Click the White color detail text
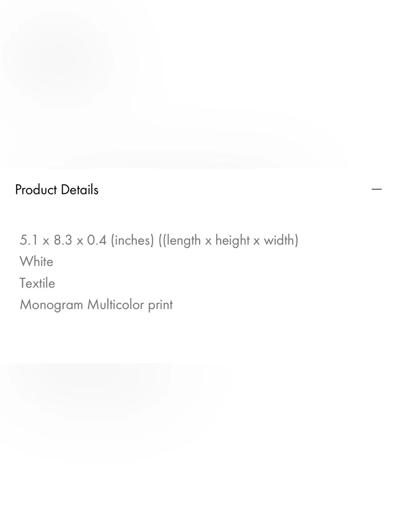Viewport: 399px width, 532px height. pos(36,261)
